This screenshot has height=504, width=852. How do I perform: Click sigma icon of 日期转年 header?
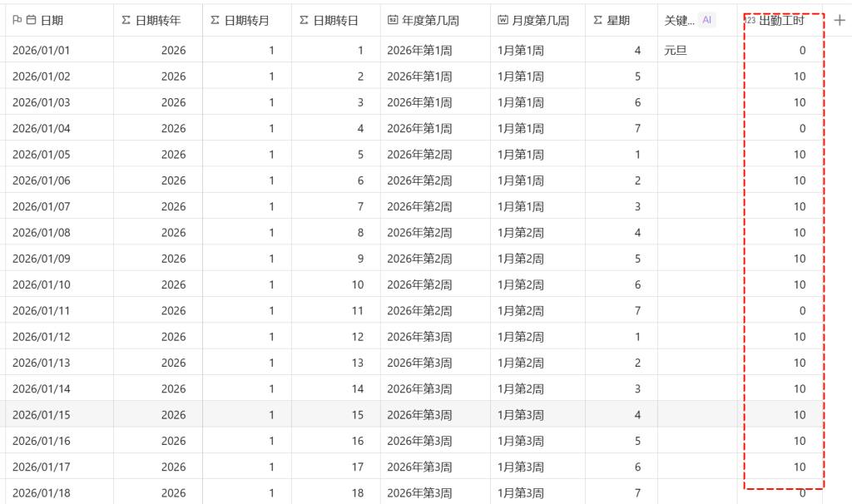(x=126, y=20)
